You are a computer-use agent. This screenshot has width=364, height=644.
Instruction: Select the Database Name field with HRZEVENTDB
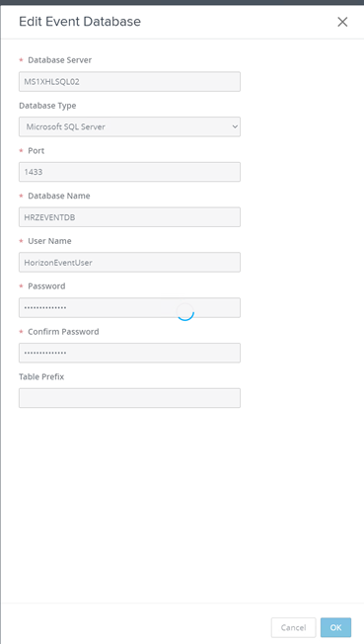pos(129,217)
